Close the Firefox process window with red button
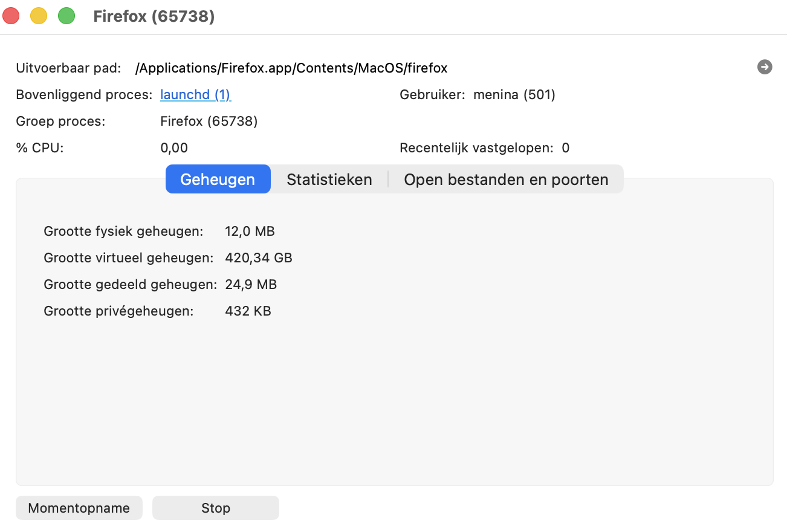Screen dimensions: 787x532 11,16
